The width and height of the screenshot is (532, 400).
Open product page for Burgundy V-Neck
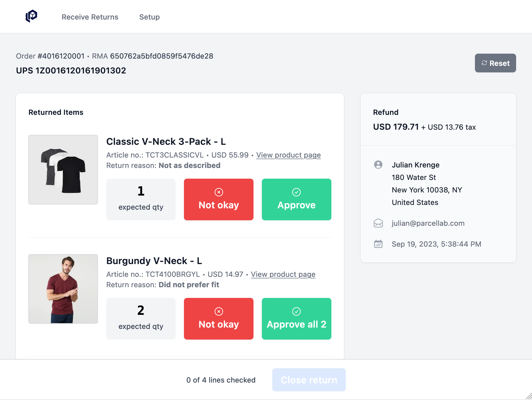click(x=283, y=274)
